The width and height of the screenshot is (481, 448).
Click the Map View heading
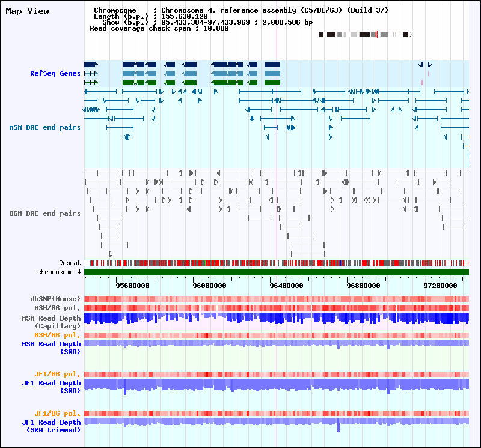27,11
